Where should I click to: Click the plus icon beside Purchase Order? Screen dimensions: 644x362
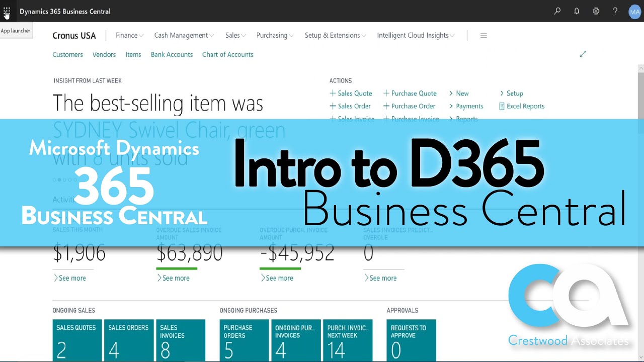[386, 106]
